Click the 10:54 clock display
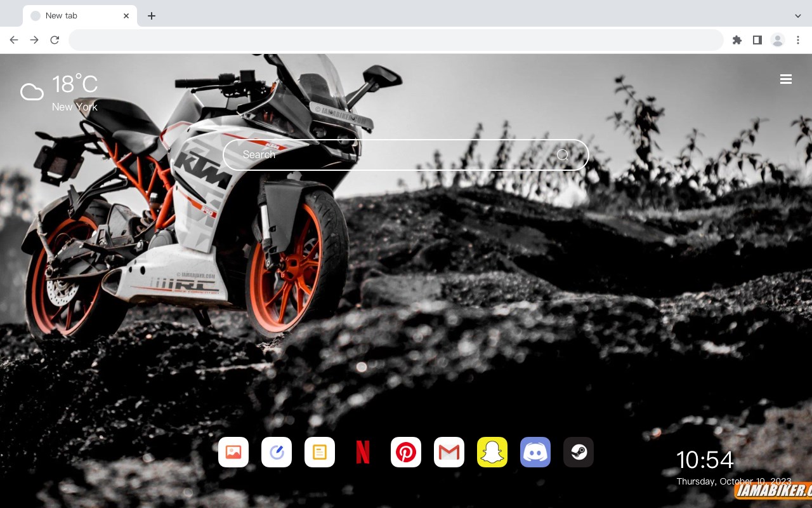This screenshot has height=508, width=812. click(x=705, y=460)
